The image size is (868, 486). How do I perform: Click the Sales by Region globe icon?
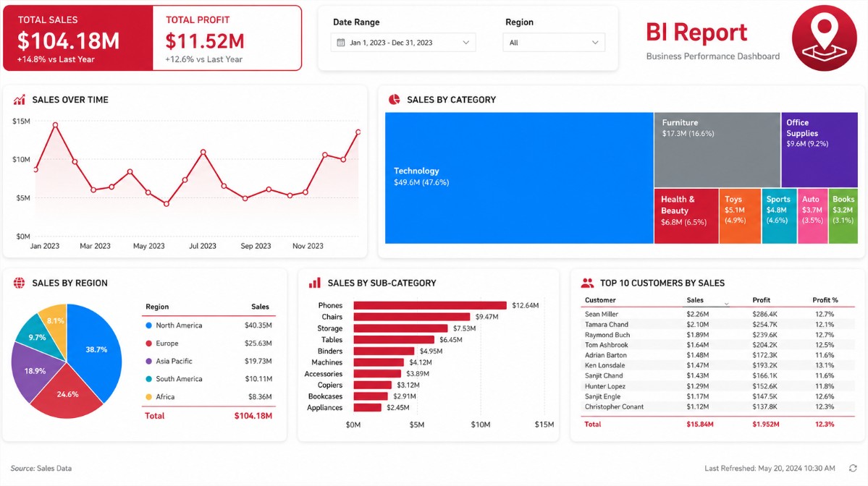[x=20, y=283]
